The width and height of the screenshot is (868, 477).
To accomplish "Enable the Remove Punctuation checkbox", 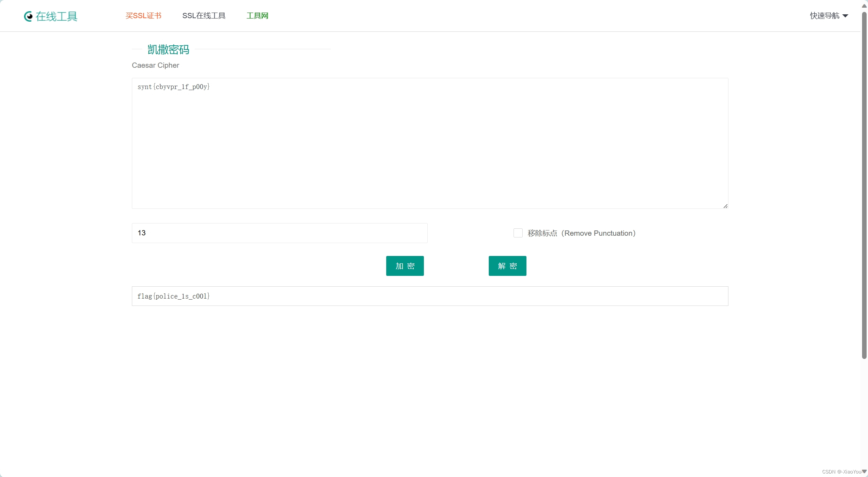I will coord(518,233).
